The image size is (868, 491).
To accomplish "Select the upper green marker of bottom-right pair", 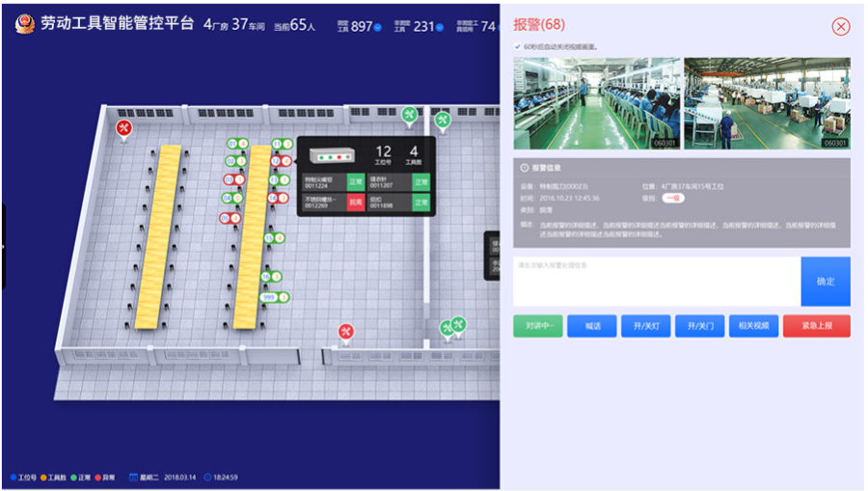I will 458,324.
